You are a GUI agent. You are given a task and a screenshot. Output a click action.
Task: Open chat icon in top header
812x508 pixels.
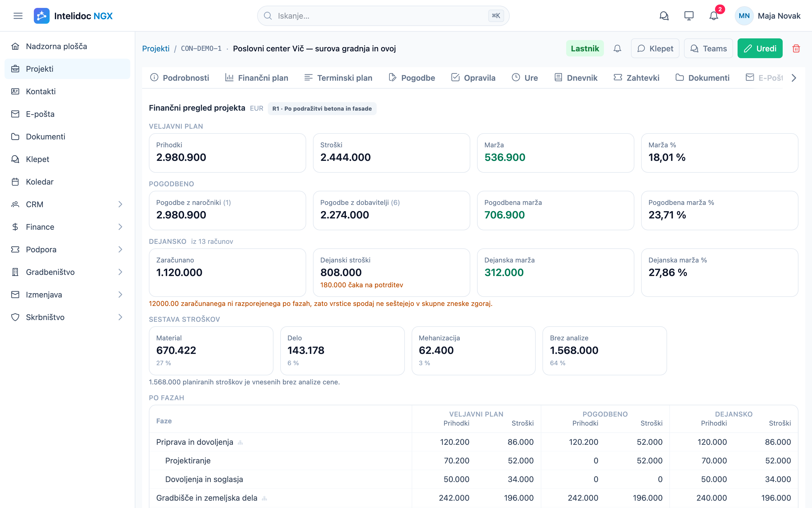664,16
